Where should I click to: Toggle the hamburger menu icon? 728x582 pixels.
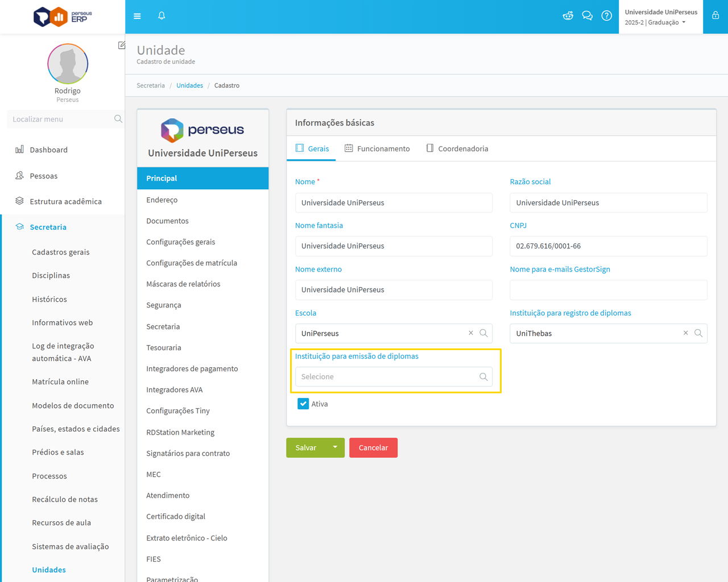[137, 16]
